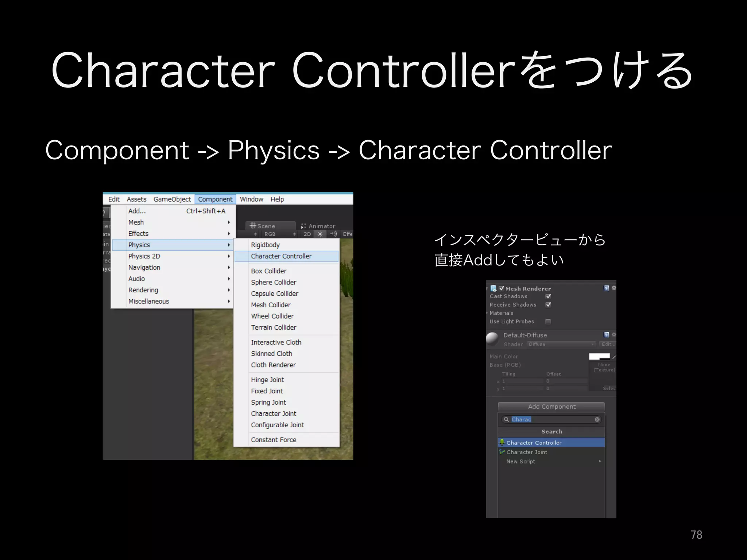Uncheck Receive Shadows

[x=548, y=305]
